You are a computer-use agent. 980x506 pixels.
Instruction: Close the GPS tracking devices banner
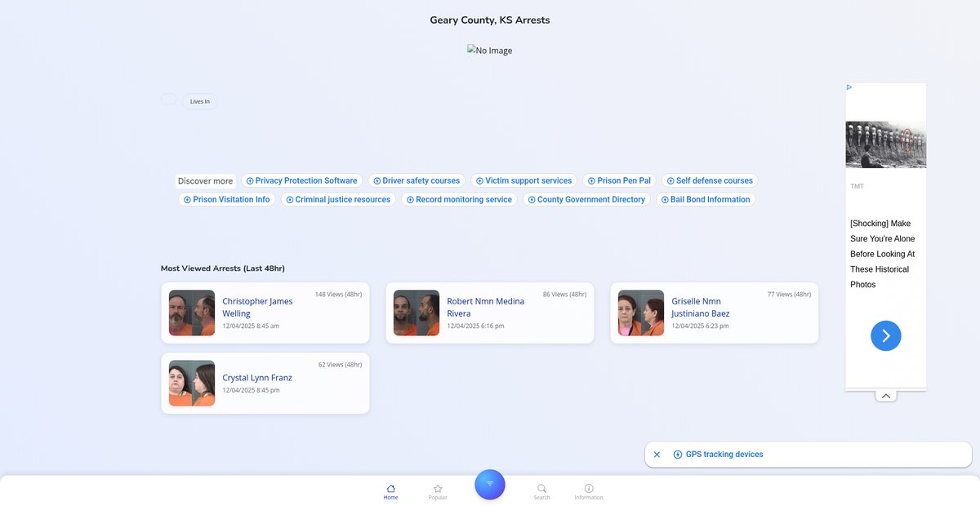(x=657, y=455)
